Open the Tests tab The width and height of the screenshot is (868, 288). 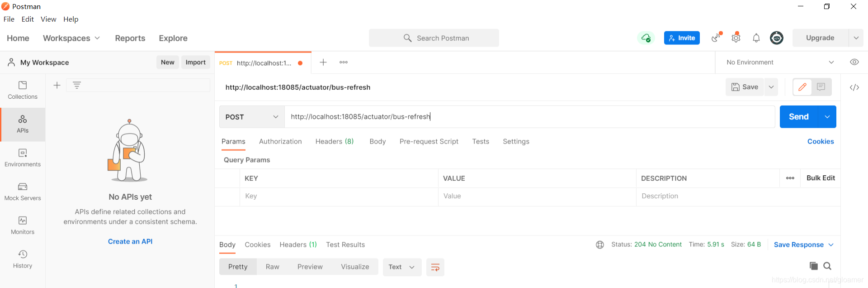click(481, 141)
